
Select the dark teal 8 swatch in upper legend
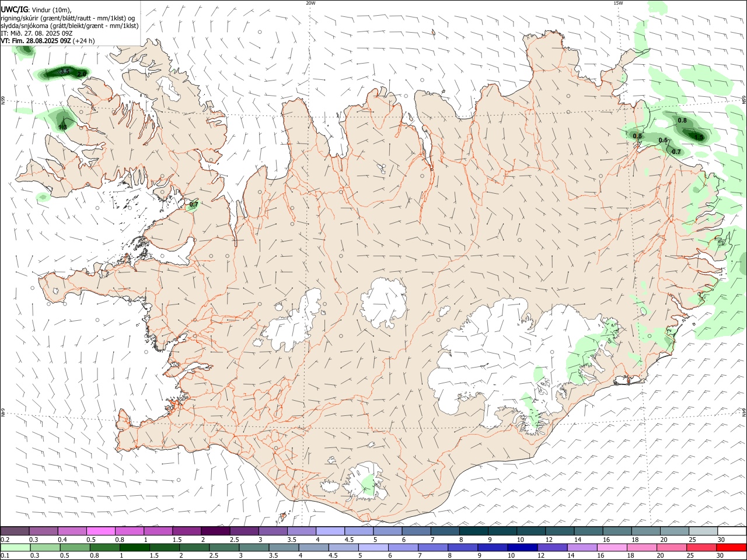click(474, 531)
